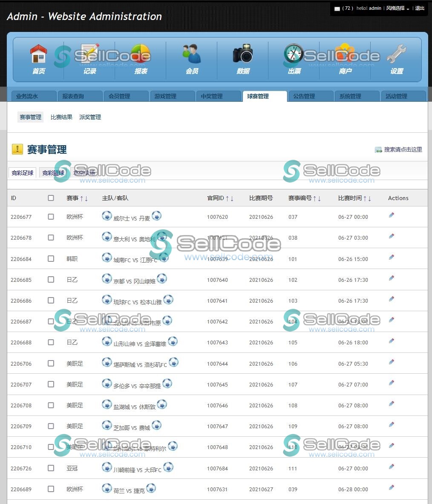Check the box for match 2206688
432x504 pixels.
tap(51, 342)
